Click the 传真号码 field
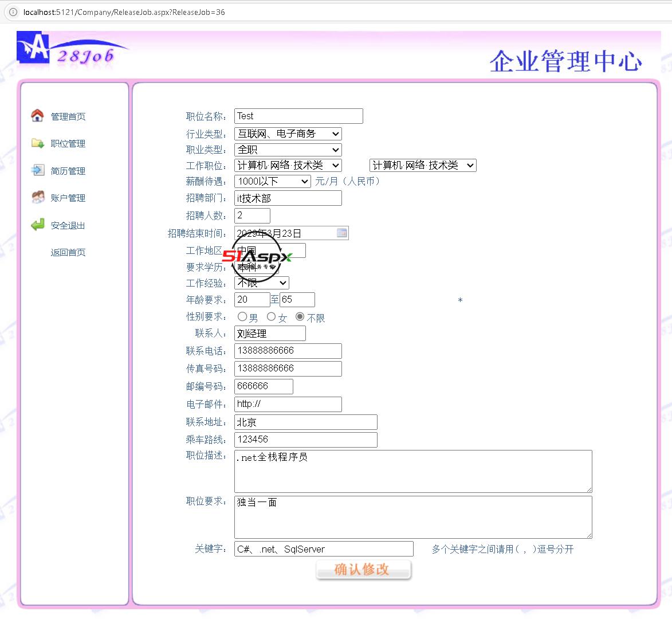Viewport: 672px width, 619px height. (288, 369)
